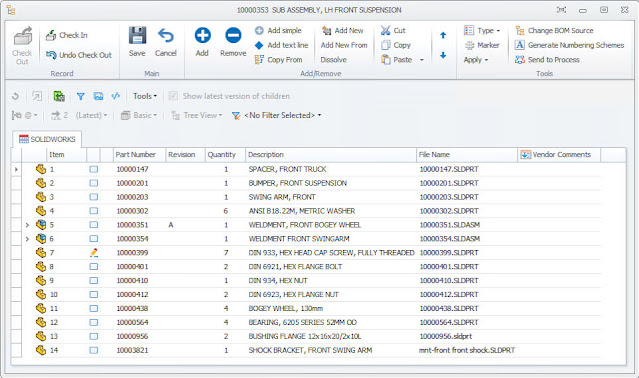Viewport: 639px width, 378px height.
Task: Click Copy From
Action: coord(279,60)
